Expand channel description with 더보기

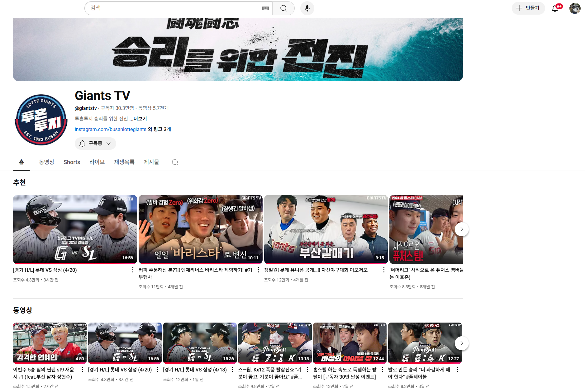[x=138, y=119]
